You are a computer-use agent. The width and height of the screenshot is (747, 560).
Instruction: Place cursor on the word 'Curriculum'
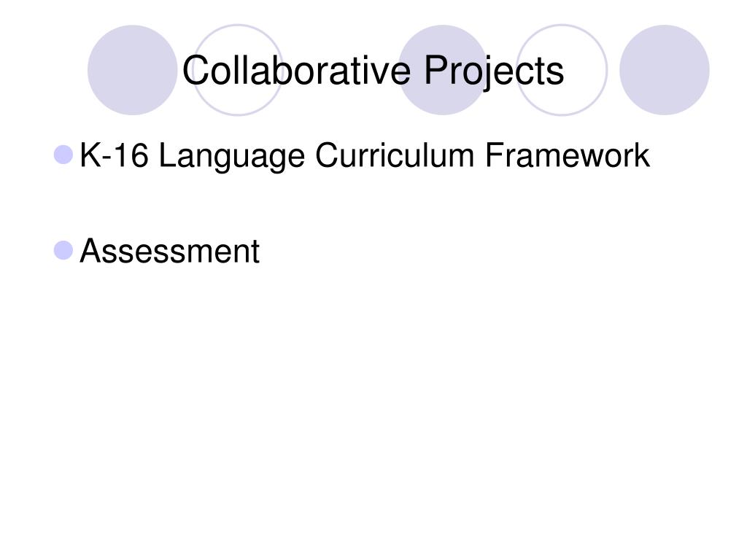(x=395, y=155)
